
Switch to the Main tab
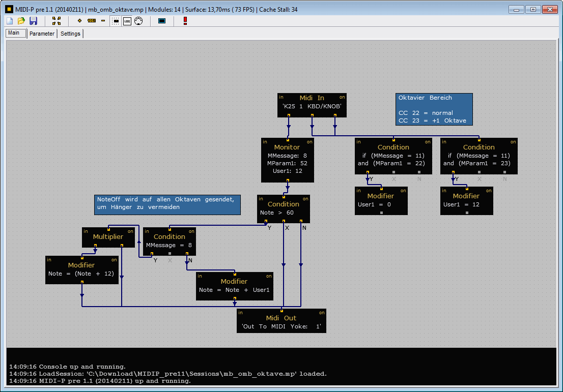[14, 33]
